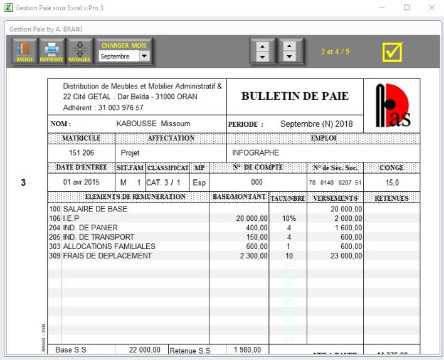The height and width of the screenshot is (360, 444).
Task: Open the month dropdown arrow next to Septembre
Action: pyautogui.click(x=144, y=56)
